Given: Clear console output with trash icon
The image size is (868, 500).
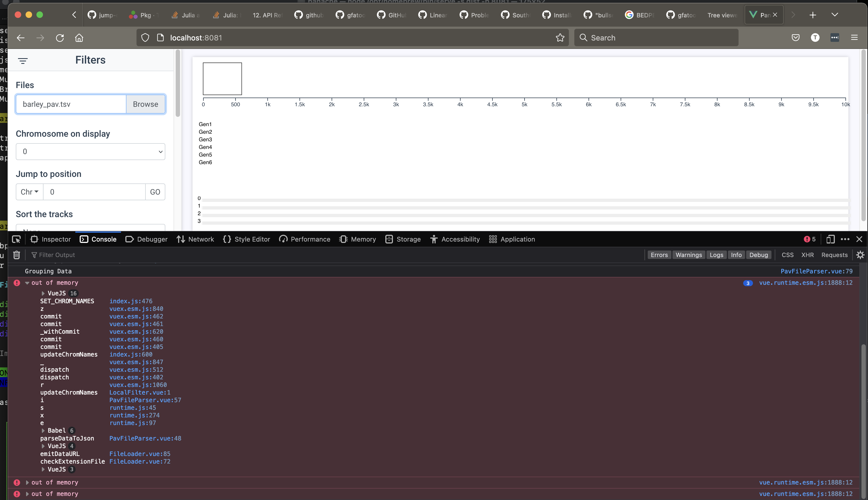Looking at the screenshot, I should point(17,255).
